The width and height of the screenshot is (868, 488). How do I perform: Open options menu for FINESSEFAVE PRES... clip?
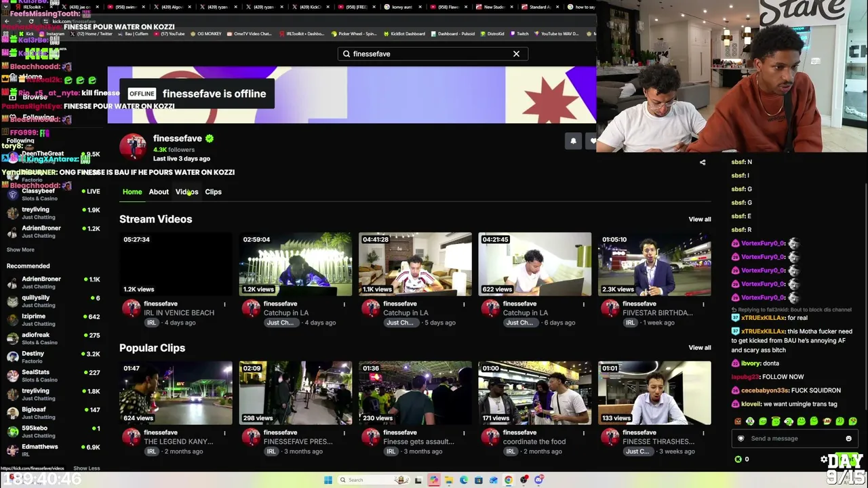click(344, 433)
